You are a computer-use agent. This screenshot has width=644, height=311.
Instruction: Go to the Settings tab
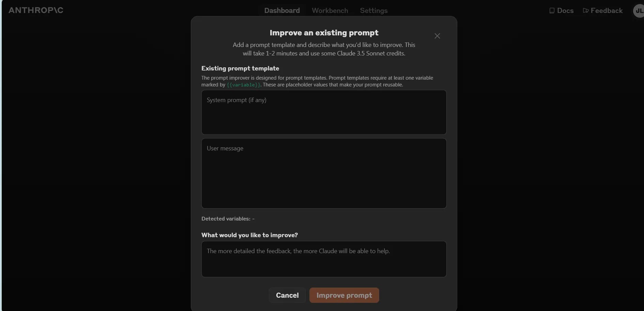pos(373,11)
